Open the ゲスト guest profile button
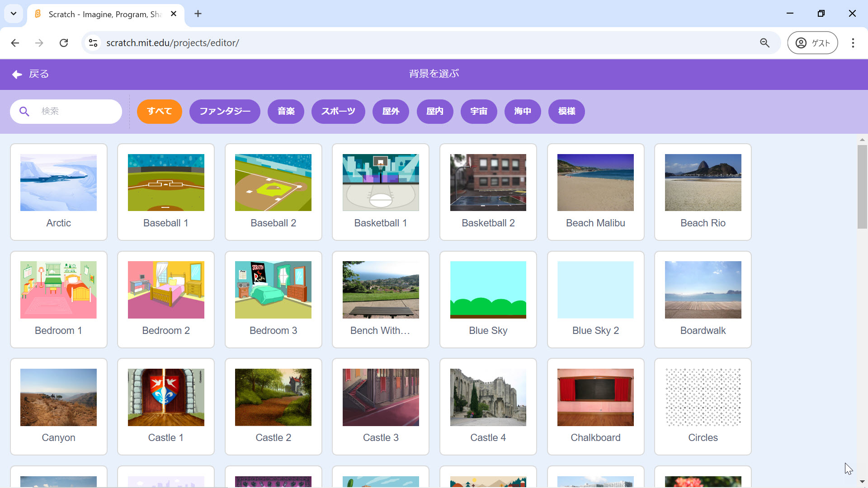This screenshot has height=488, width=868. (812, 43)
